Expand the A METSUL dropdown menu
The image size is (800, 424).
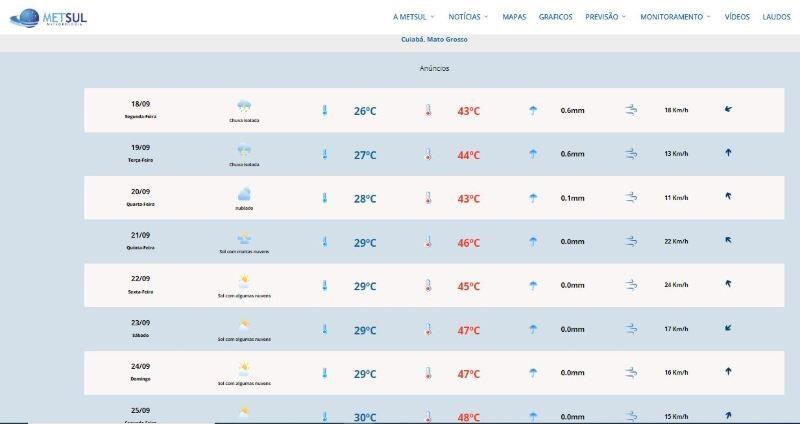[x=413, y=17]
